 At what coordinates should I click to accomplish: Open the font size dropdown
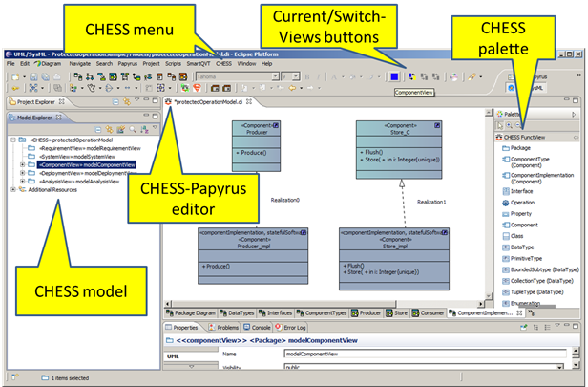[296, 76]
